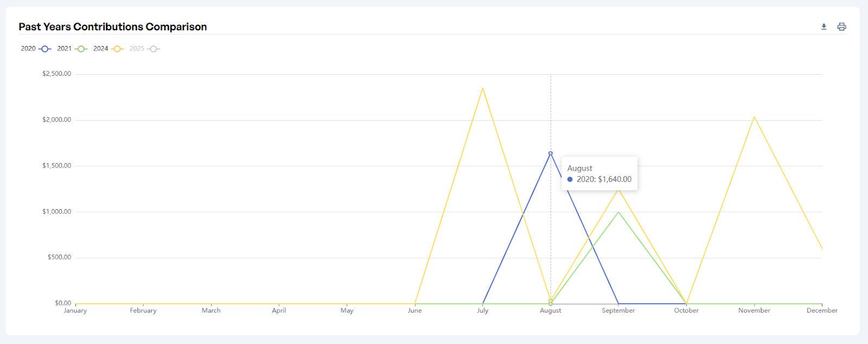Click the August tooltip showing $1,640.00
This screenshot has height=344, width=868.
click(x=599, y=174)
